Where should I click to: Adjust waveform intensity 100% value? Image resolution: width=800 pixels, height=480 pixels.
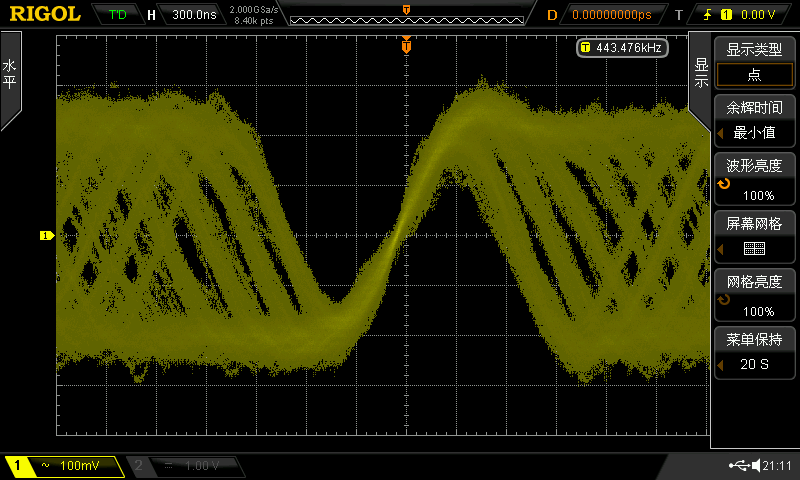tap(758, 195)
